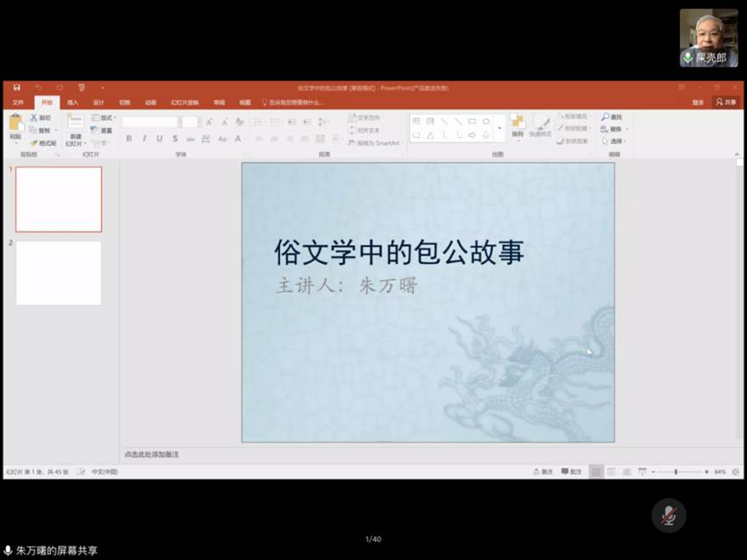Viewport: 747px width, 560px height.
Task: Open the Select (选择) dropdown
Action: pyautogui.click(x=614, y=142)
